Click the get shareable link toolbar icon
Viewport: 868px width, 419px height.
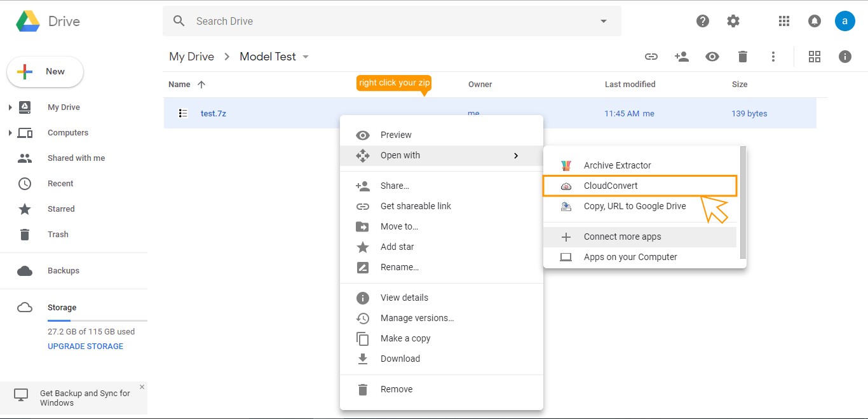[x=651, y=57]
